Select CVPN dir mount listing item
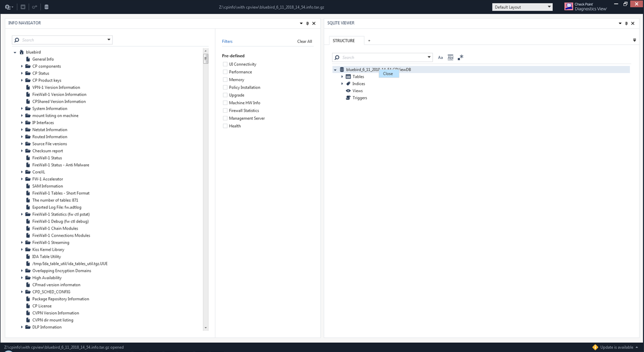 pos(52,320)
